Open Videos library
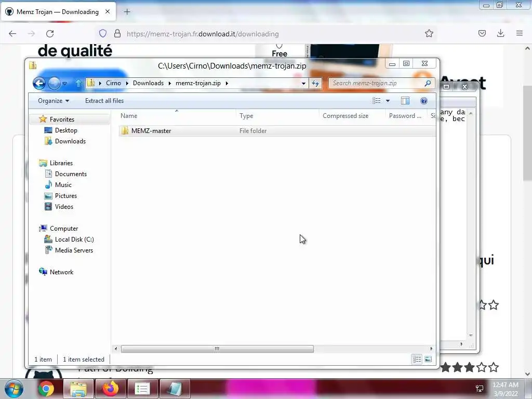This screenshot has height=399, width=532. point(64,207)
